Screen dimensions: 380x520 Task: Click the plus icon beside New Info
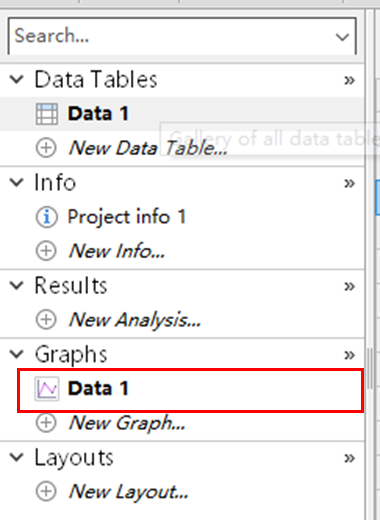(46, 251)
